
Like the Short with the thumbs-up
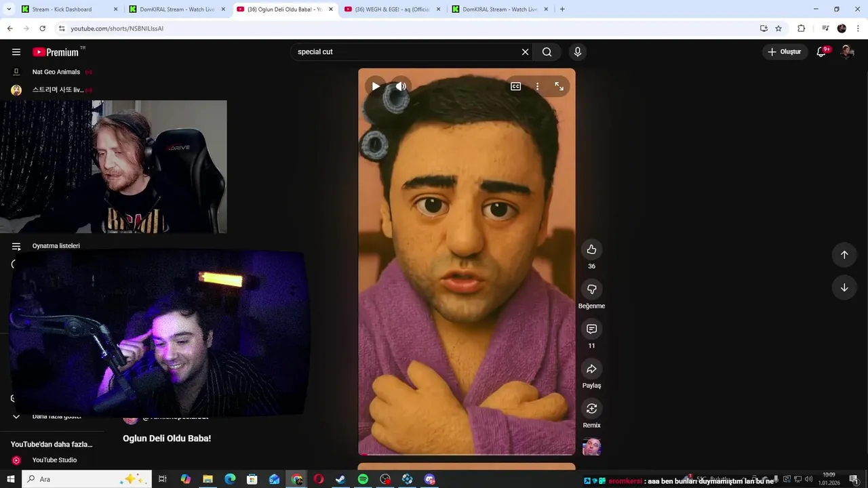591,249
